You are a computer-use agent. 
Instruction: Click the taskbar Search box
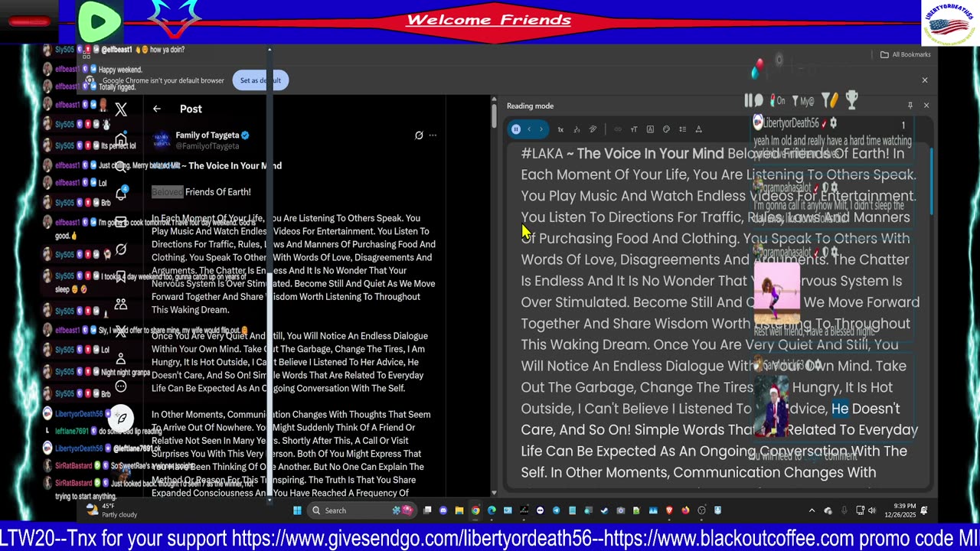click(x=363, y=510)
